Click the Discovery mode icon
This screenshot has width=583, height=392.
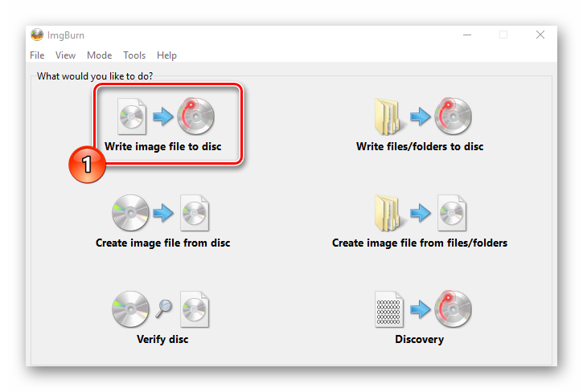[423, 309]
